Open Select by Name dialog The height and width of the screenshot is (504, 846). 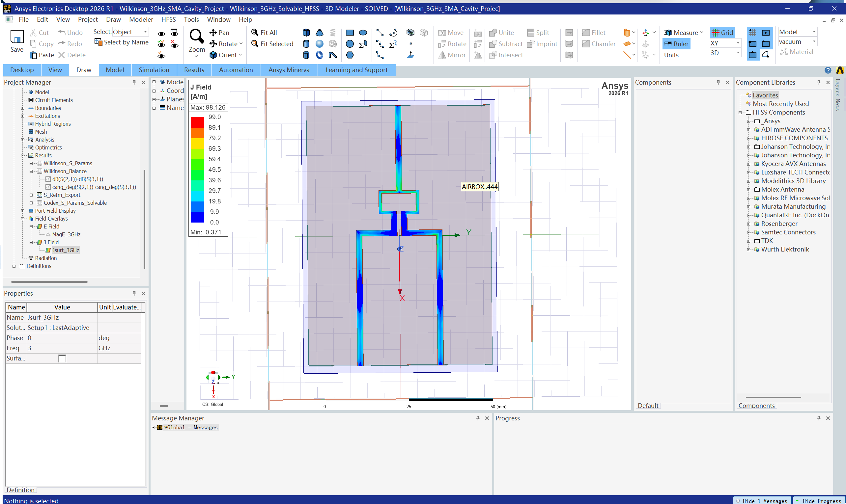coord(122,42)
